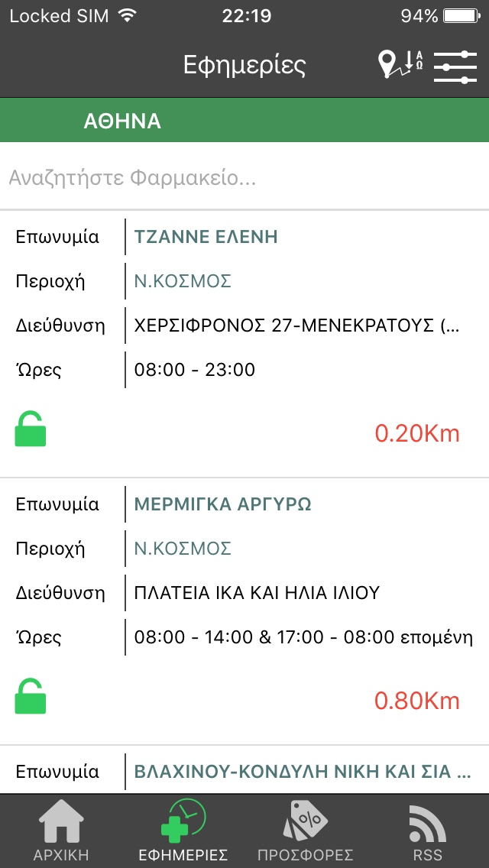Tap green open-lock icon for ΤΖΑΝΝΕ ΕΛΕΝΗ
This screenshot has width=489, height=868.
(x=31, y=429)
